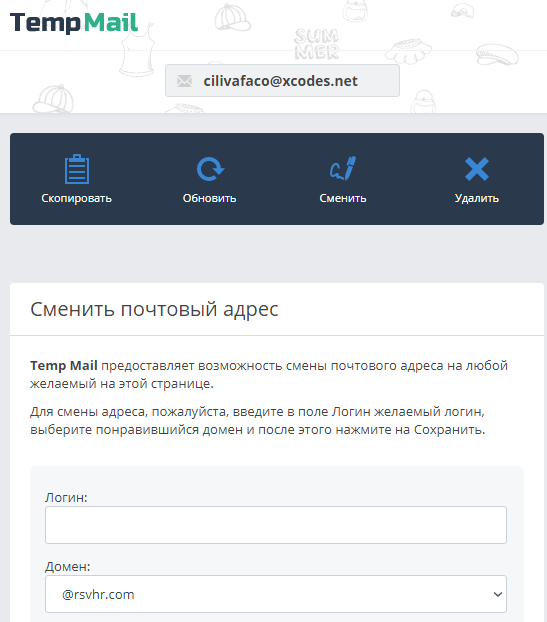Click the circular refresh arrow icon
The width and height of the screenshot is (547, 622).
[x=210, y=169]
